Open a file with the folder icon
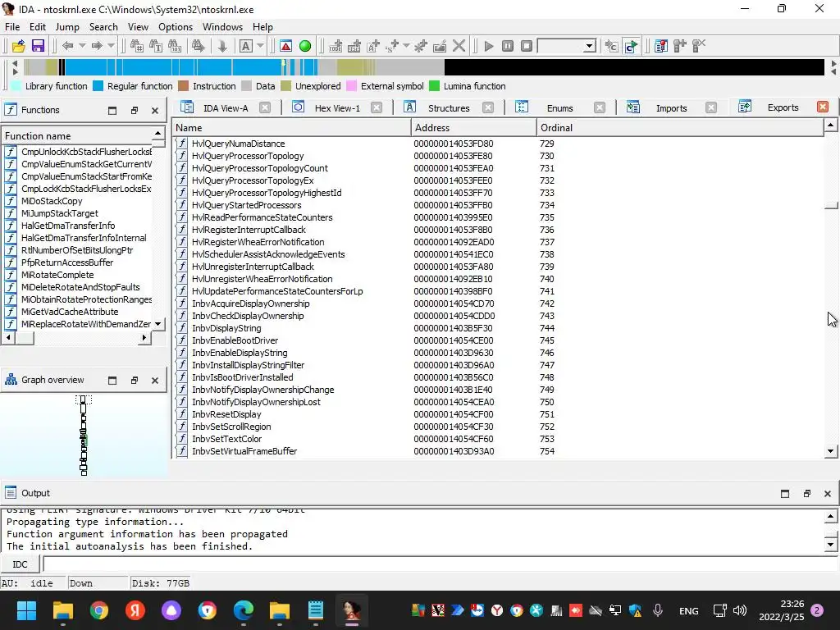The image size is (840, 630). pyautogui.click(x=18, y=46)
